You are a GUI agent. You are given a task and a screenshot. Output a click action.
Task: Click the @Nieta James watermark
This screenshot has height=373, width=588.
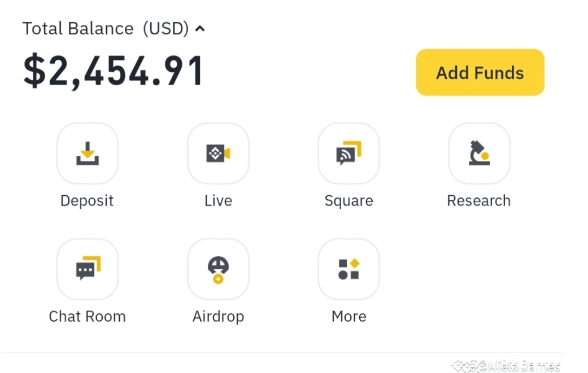[x=506, y=366]
